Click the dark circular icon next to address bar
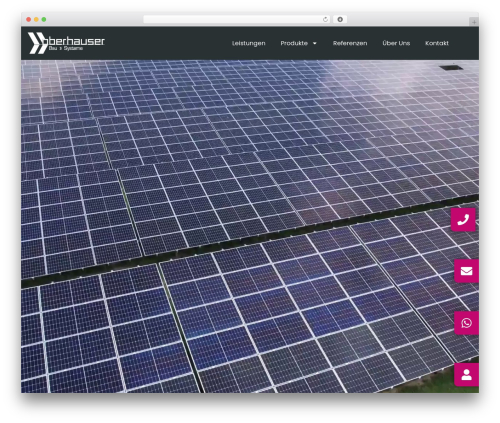 (340, 19)
